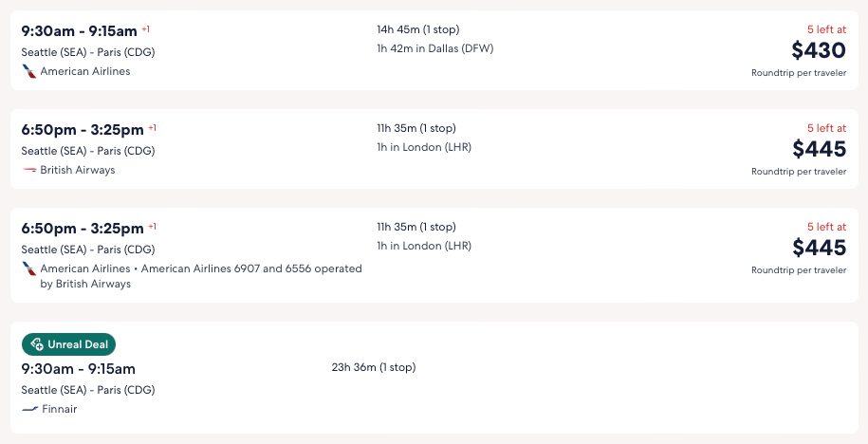Image resolution: width=868 pixels, height=444 pixels.
Task: Click the Unreal Deal badge icon
Action: 36,344
